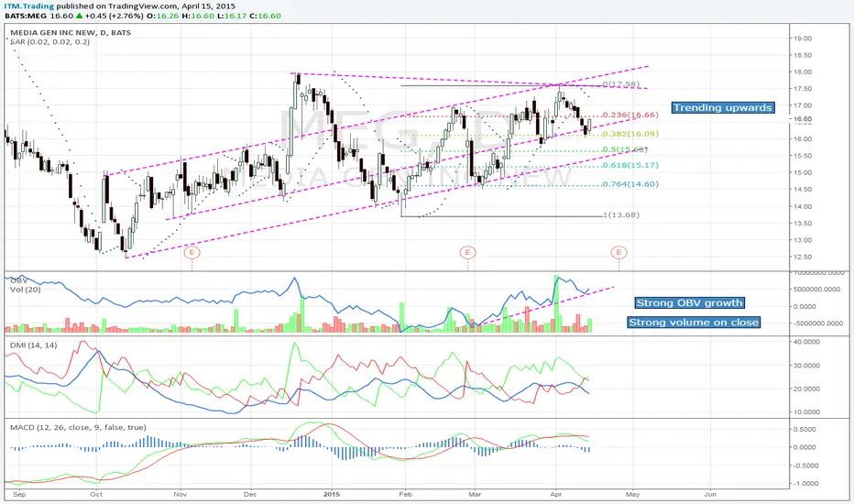Click the 18.00 price axis label
Viewport: 854px width, 504px height.
tap(803, 71)
